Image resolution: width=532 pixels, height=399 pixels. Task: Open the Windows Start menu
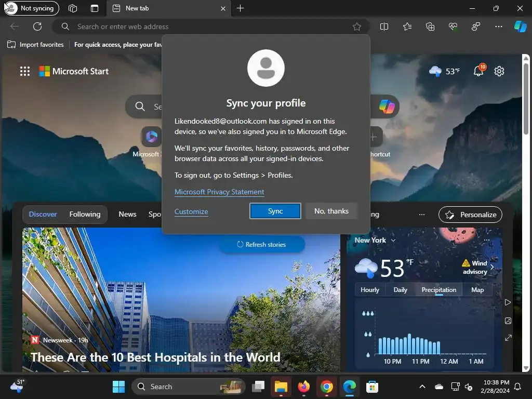click(x=119, y=387)
